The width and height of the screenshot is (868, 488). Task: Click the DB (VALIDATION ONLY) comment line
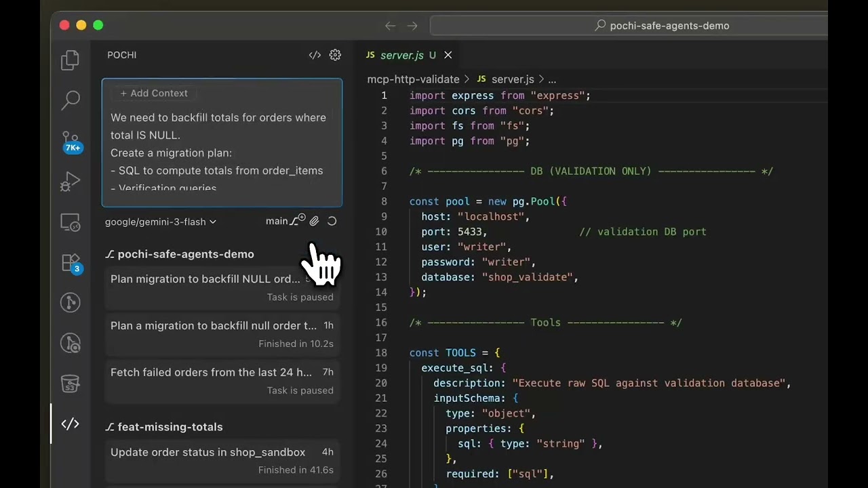click(591, 171)
